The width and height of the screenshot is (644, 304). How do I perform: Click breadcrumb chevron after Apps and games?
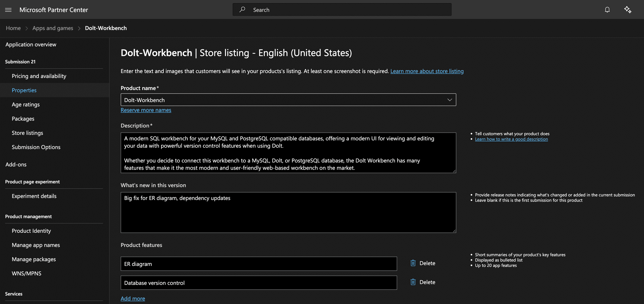click(x=79, y=28)
